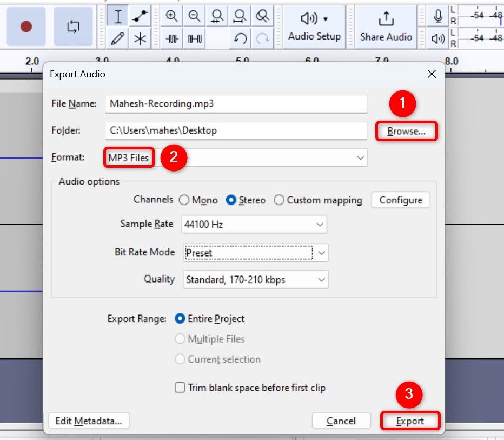The width and height of the screenshot is (504, 440).
Task: Zoom in on the timeline
Action: point(171,16)
